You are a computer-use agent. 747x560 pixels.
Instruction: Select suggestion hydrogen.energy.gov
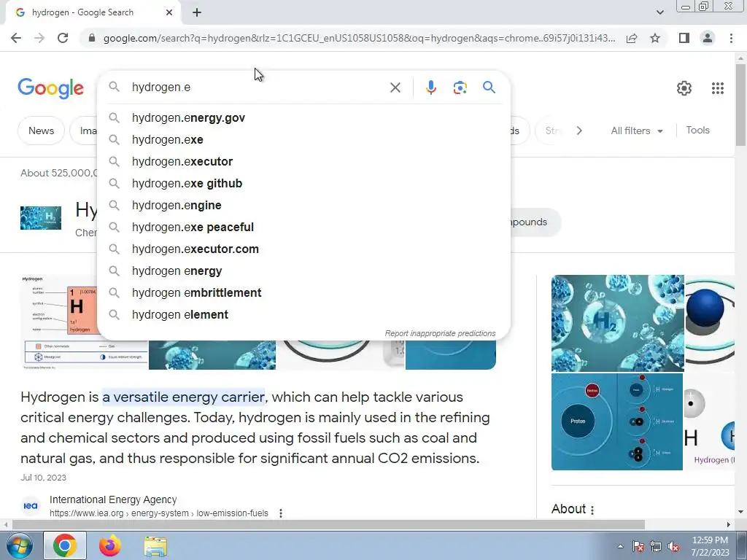click(x=303, y=117)
